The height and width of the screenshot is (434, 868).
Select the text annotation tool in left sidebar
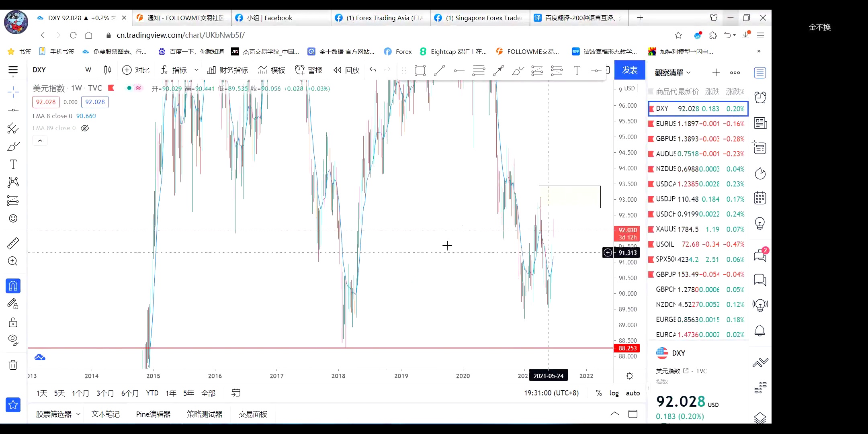click(x=13, y=164)
